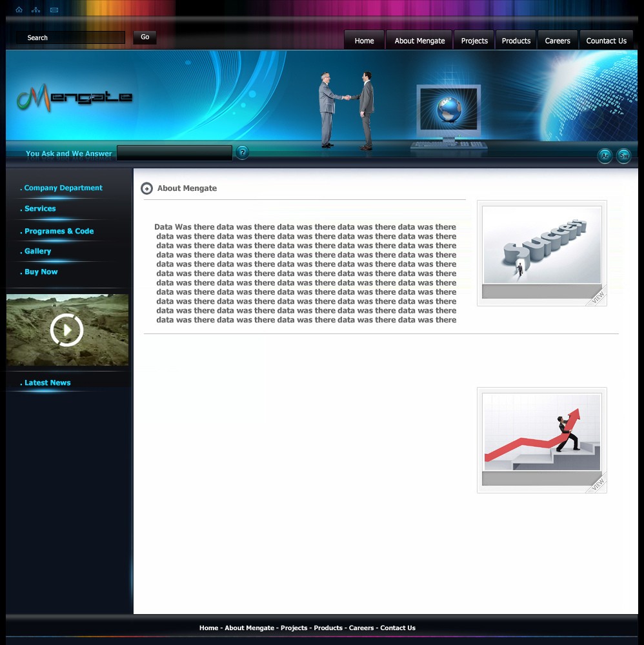Open the Home navigation tab
Image resolution: width=644 pixels, height=645 pixels.
[x=364, y=40]
